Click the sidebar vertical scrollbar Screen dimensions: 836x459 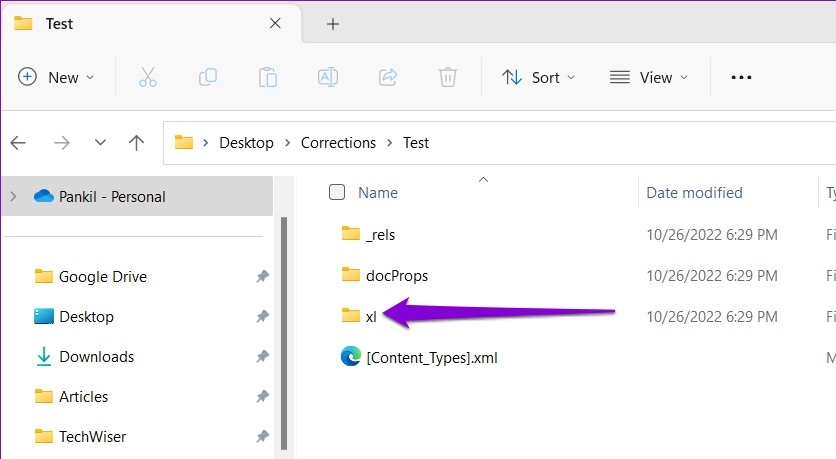(284, 333)
